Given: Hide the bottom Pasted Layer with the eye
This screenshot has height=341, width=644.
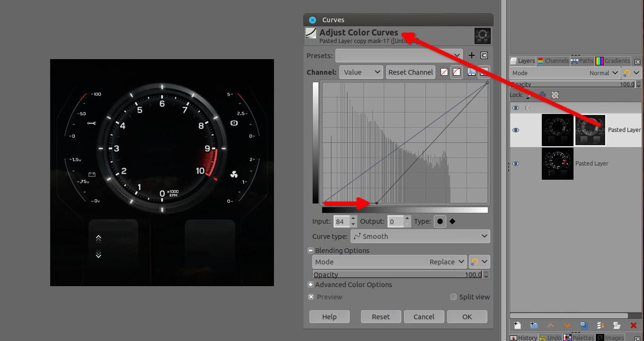Looking at the screenshot, I should pyautogui.click(x=516, y=164).
